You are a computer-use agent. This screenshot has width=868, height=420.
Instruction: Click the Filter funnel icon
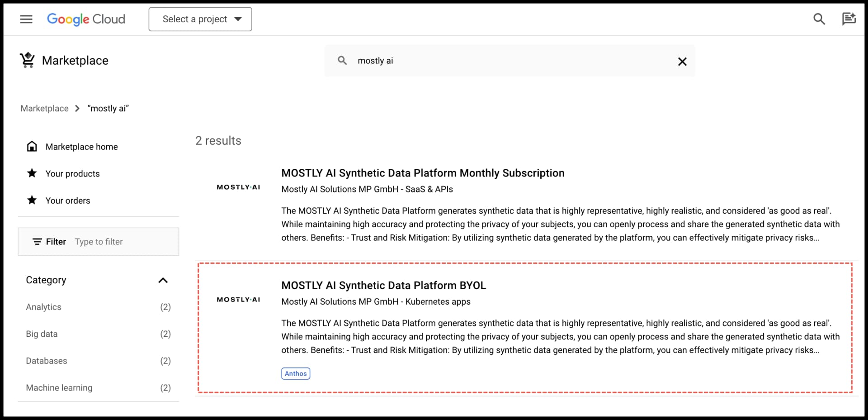pos(38,241)
